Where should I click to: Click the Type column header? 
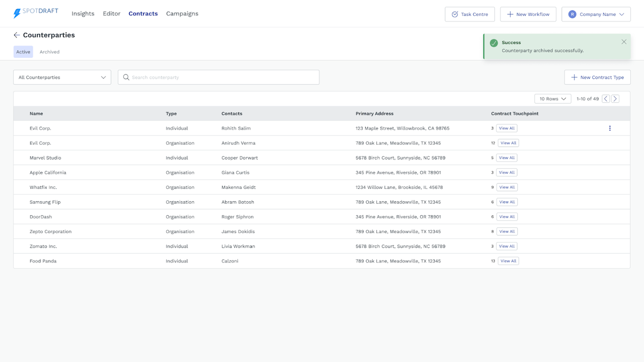[x=171, y=114]
